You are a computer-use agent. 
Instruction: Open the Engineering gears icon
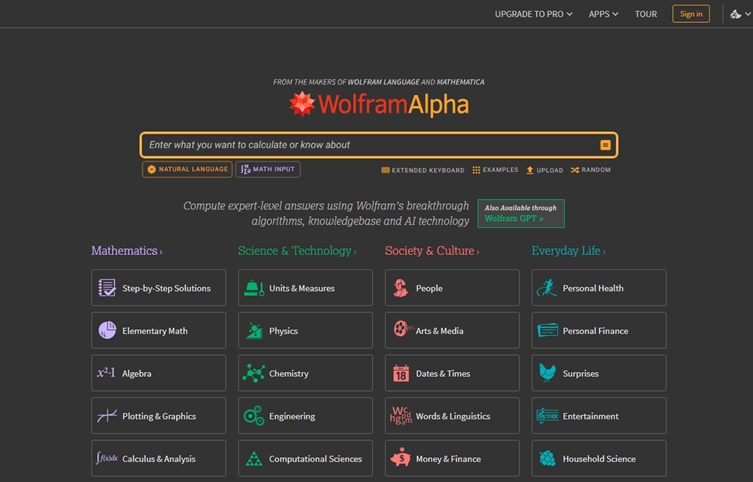pos(254,416)
